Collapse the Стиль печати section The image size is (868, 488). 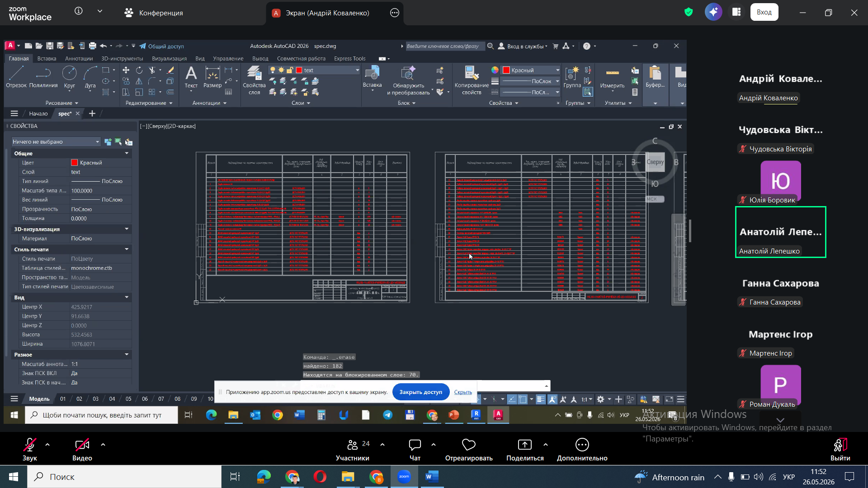pos(127,249)
